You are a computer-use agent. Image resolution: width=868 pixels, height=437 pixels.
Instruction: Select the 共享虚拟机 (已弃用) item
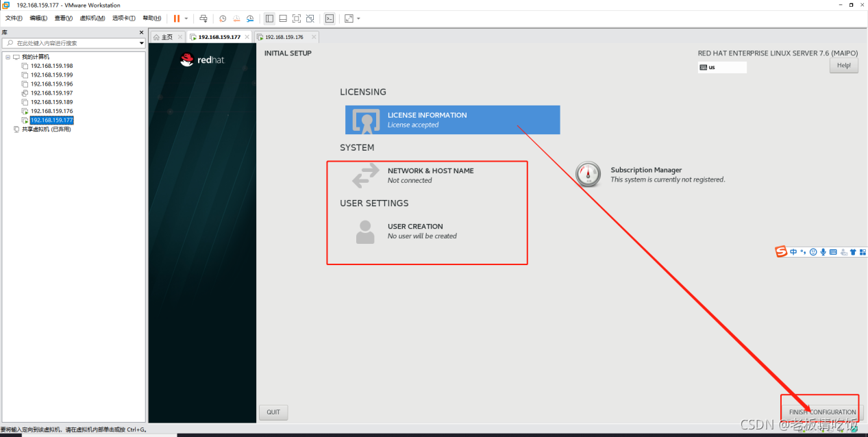tap(46, 129)
